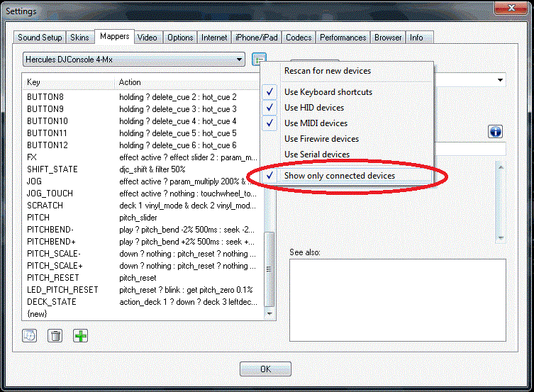Select the JOG_TOUCH mapping row
Image resolution: width=534 pixels, height=392 pixels.
pos(143,194)
